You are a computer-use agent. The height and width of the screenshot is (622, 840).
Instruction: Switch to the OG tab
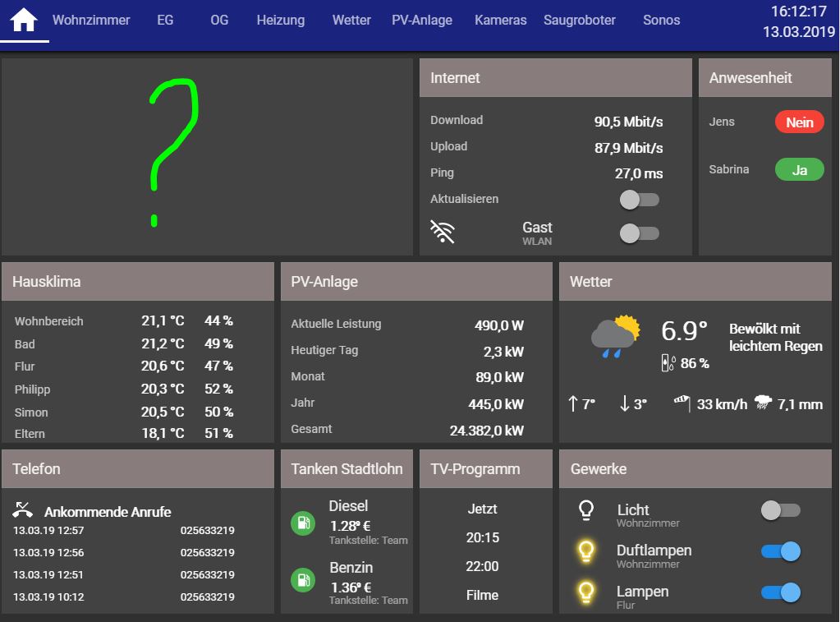click(219, 20)
